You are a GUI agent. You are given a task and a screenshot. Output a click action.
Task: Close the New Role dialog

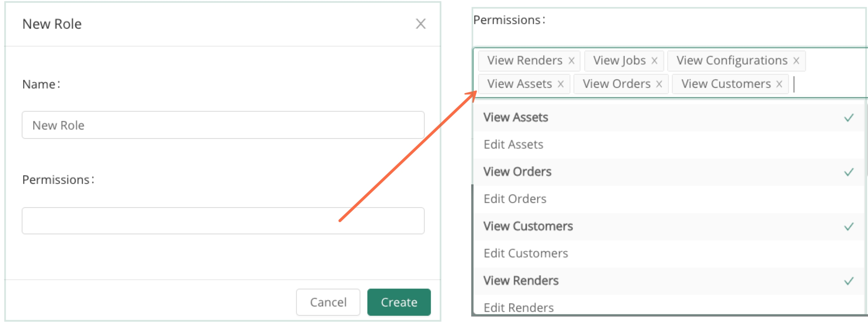click(420, 24)
